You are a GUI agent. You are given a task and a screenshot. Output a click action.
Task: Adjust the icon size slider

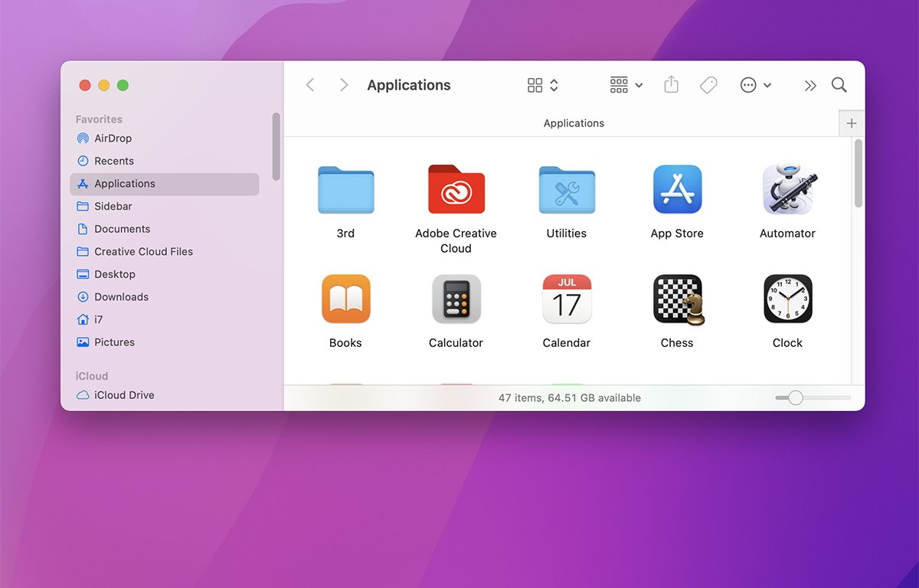[796, 398]
